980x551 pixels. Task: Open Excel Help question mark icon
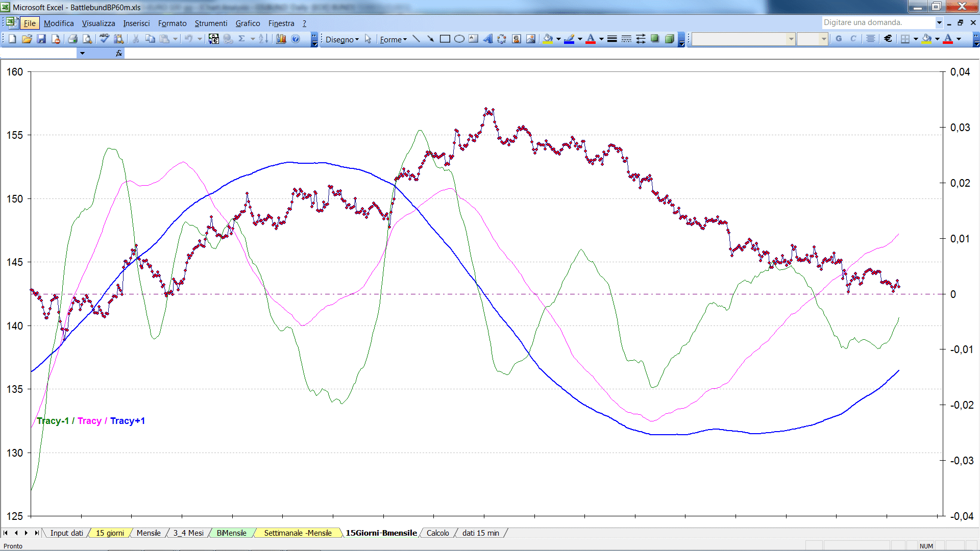pos(296,39)
